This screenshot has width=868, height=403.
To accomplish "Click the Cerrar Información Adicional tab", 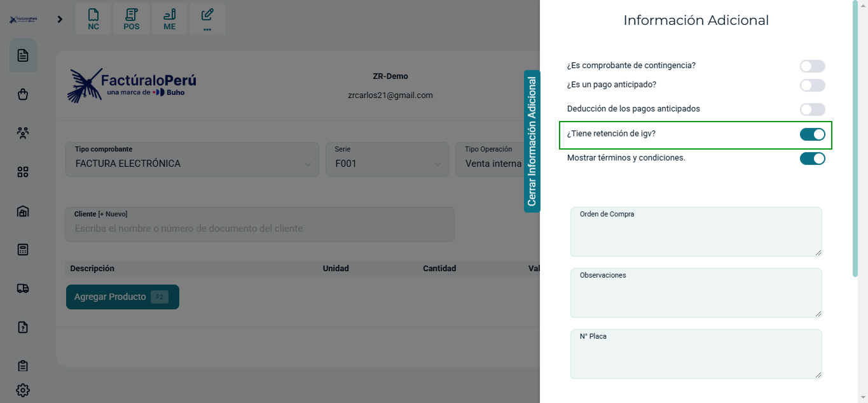I will click(532, 141).
